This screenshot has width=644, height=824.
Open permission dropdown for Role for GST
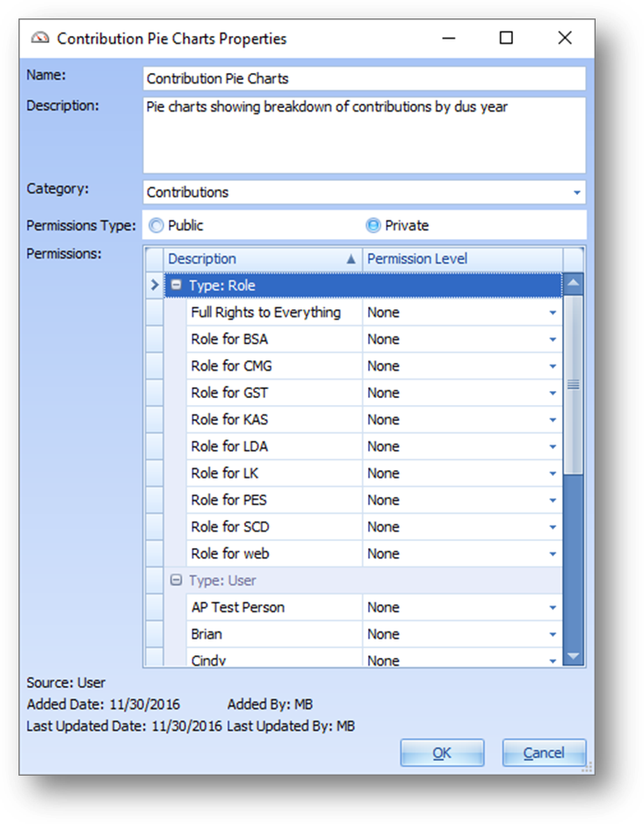click(x=553, y=393)
